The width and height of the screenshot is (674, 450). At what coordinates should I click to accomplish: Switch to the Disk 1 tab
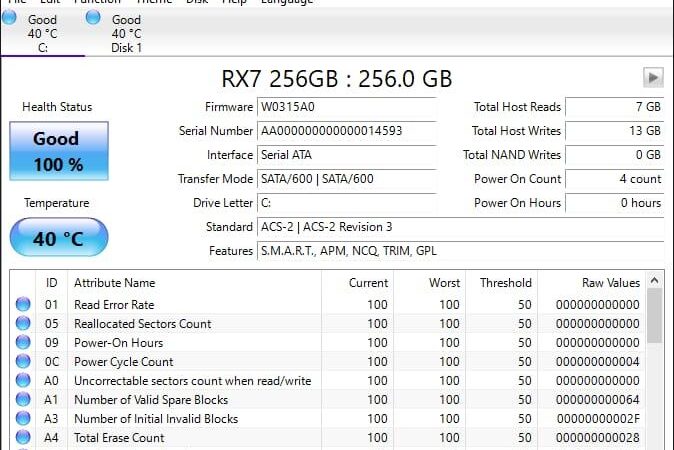126,33
